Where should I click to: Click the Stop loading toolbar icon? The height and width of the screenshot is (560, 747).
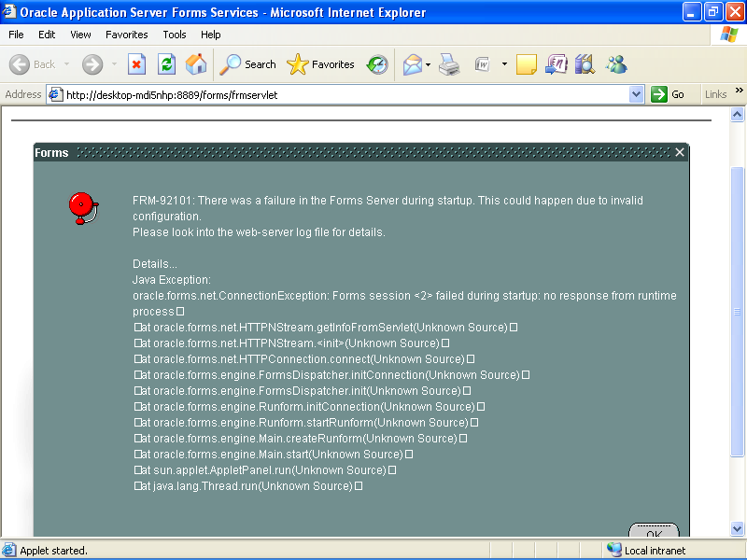[x=136, y=64]
